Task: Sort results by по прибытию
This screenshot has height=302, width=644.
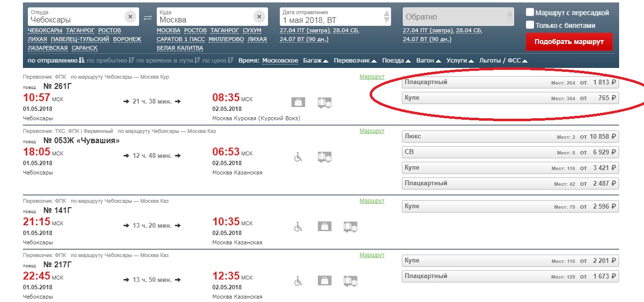Action: (x=109, y=61)
